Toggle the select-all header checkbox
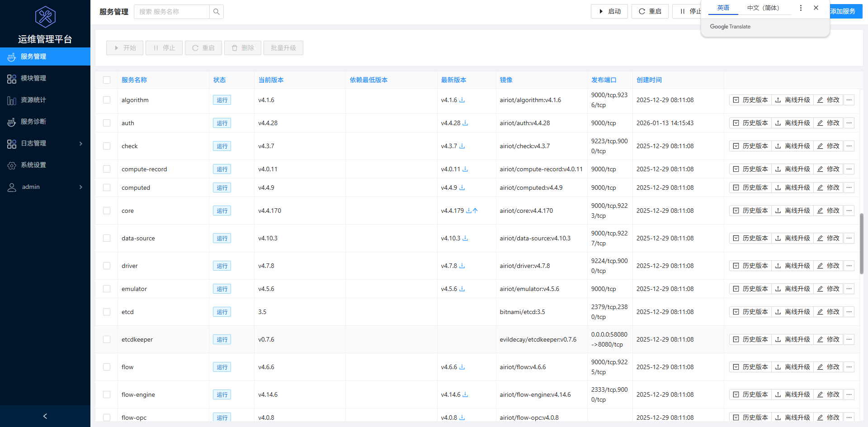 click(x=107, y=80)
